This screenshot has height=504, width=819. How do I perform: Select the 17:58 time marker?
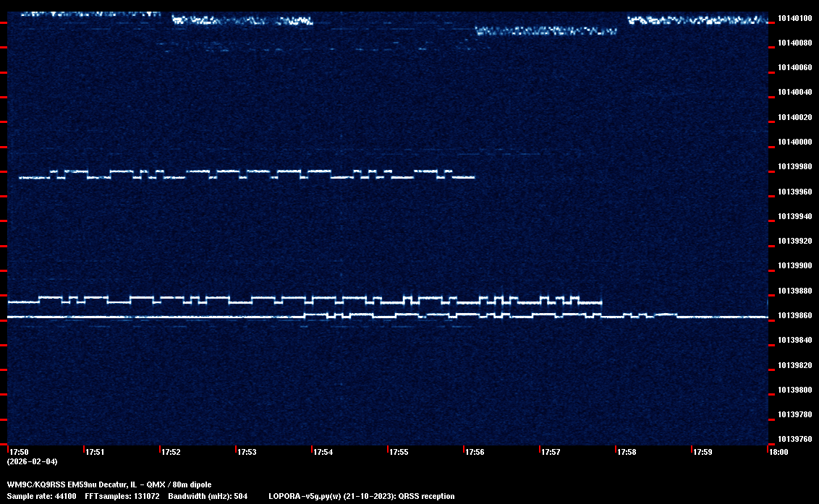pyautogui.click(x=627, y=452)
